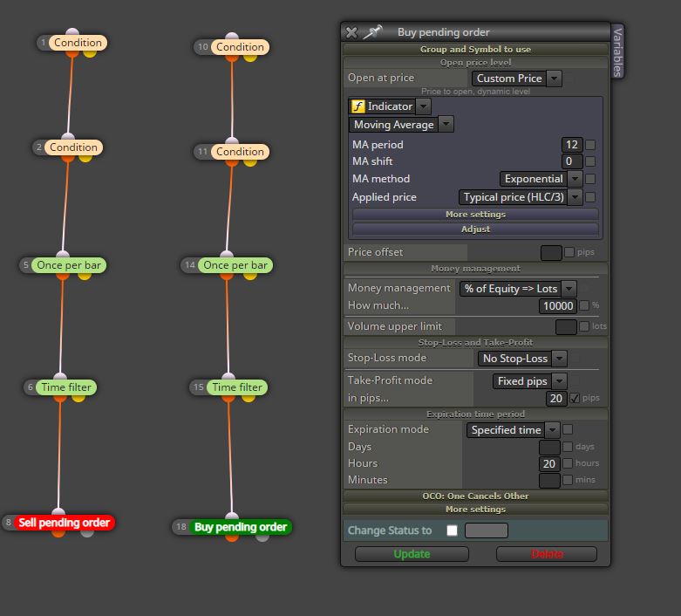
Task: Click the pin icon in panel header
Action: point(372,31)
